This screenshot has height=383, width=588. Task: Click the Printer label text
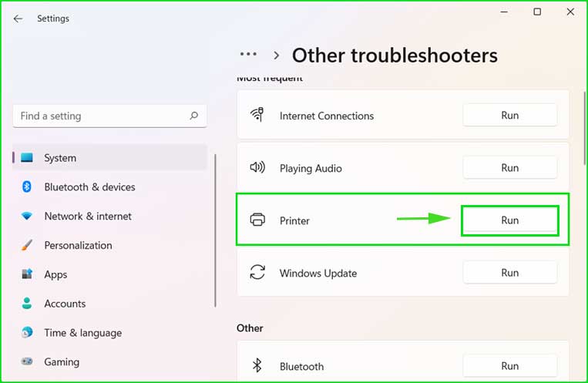(294, 220)
